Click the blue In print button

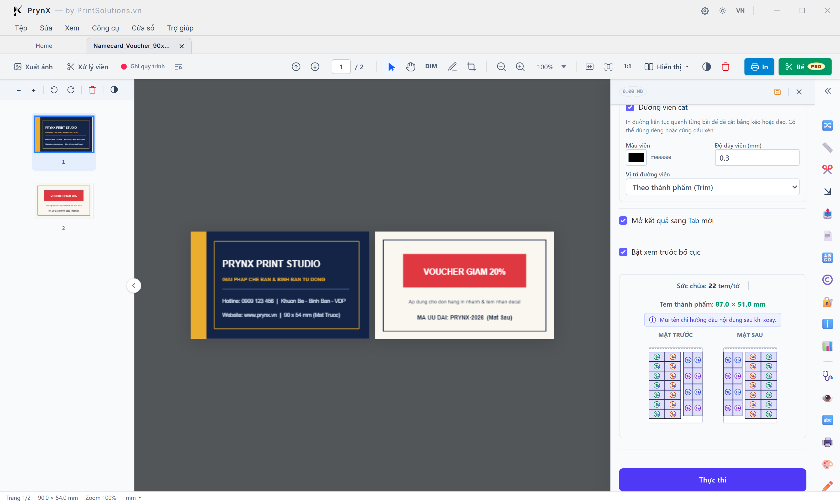pyautogui.click(x=759, y=67)
